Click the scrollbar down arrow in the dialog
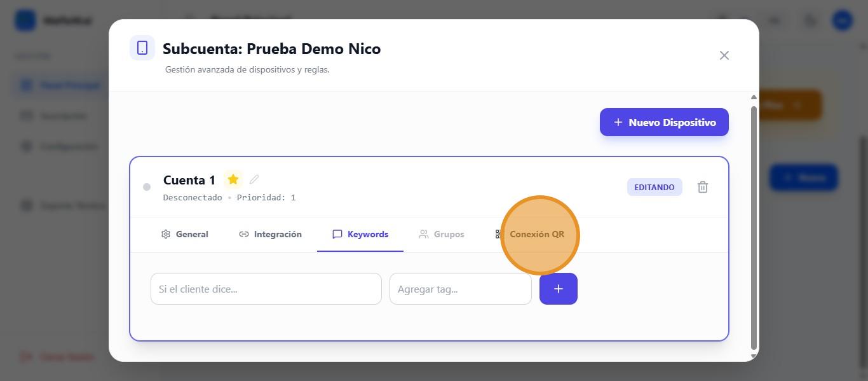 pyautogui.click(x=754, y=356)
